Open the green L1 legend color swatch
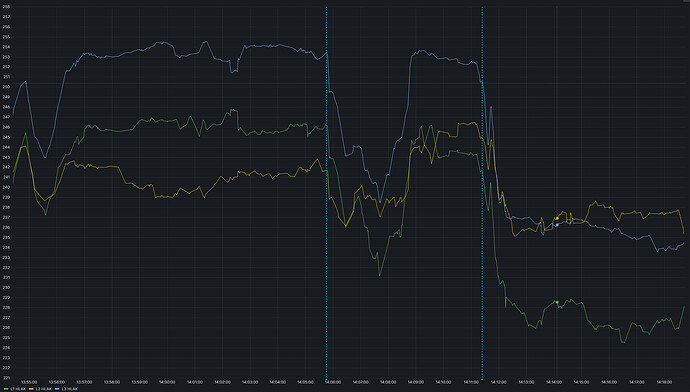Image resolution: width=690 pixels, height=392 pixels. 6,389
